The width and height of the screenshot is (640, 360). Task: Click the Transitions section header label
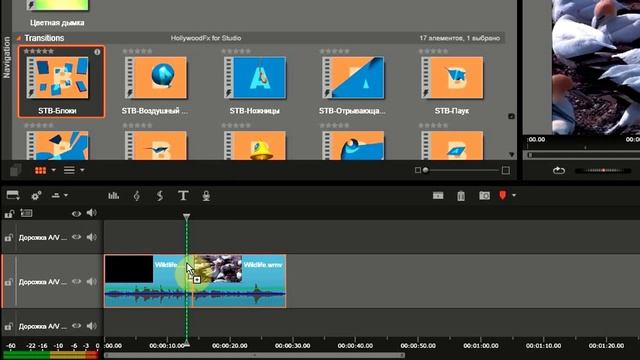44,38
